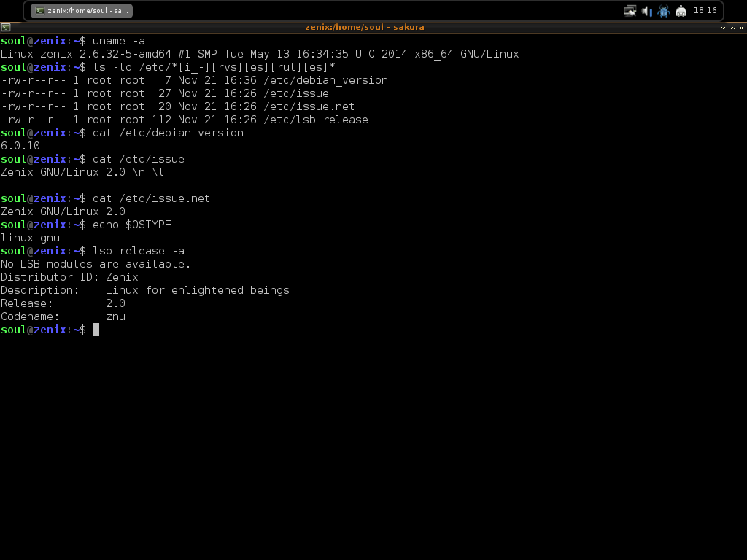Click '/etc/debian_version' in the ls listing
Image resolution: width=747 pixels, height=560 pixels.
coord(325,80)
